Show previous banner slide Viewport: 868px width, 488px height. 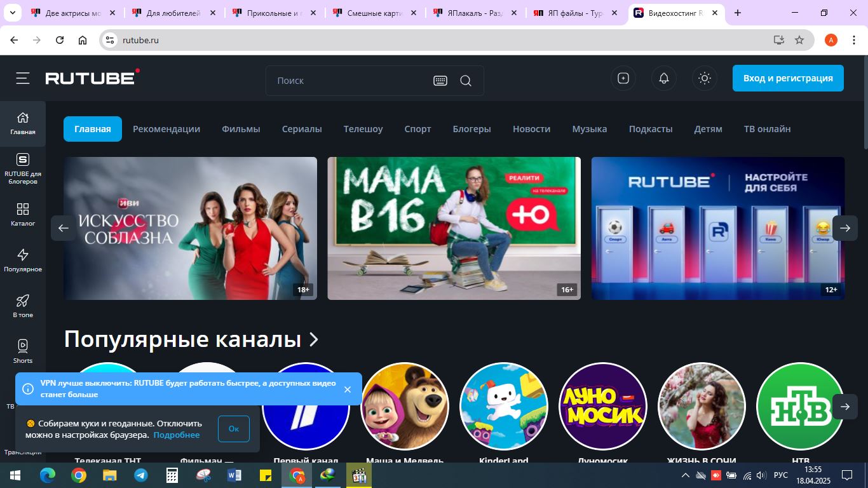(64, 228)
